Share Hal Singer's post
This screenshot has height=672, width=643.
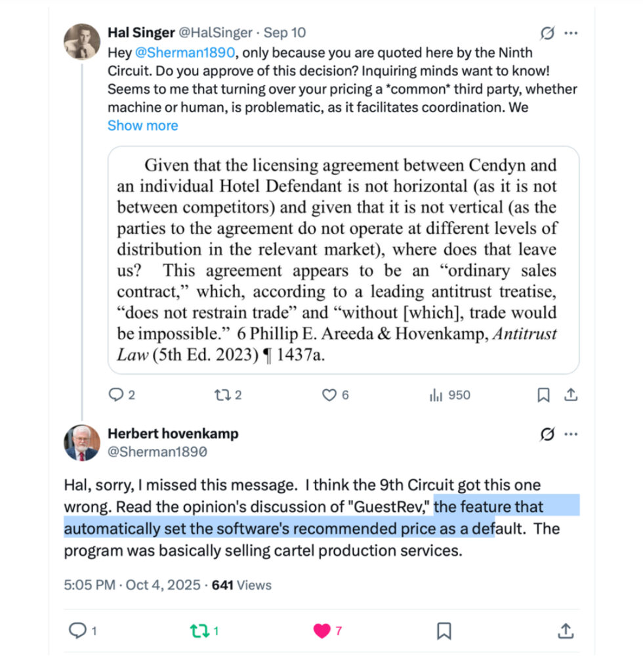tap(570, 395)
